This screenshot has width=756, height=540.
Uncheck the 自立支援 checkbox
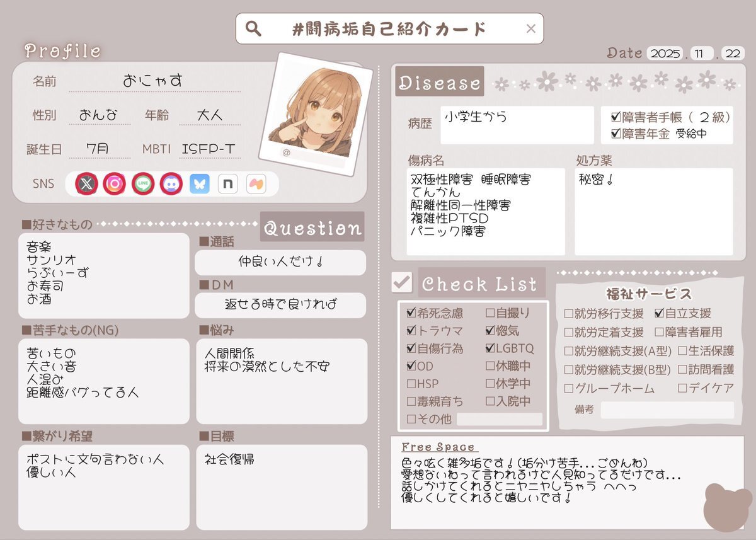click(x=660, y=313)
